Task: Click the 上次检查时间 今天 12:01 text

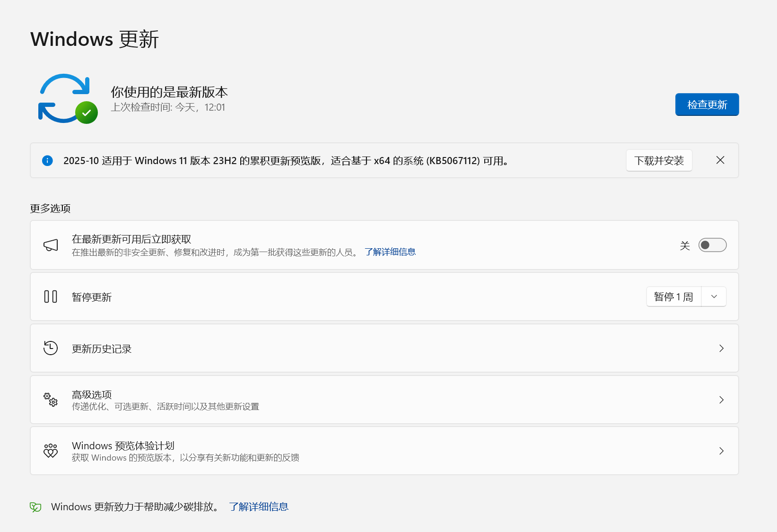Action: click(168, 107)
